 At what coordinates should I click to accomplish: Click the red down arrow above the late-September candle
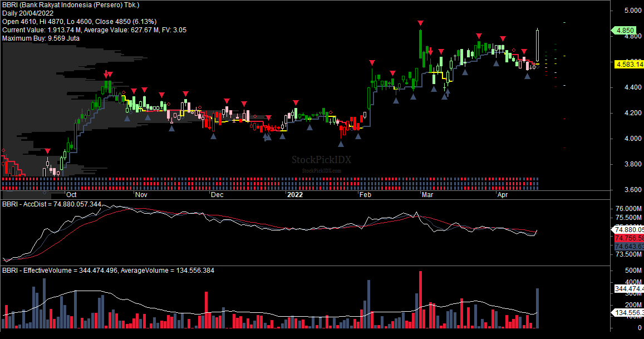[x=48, y=151]
